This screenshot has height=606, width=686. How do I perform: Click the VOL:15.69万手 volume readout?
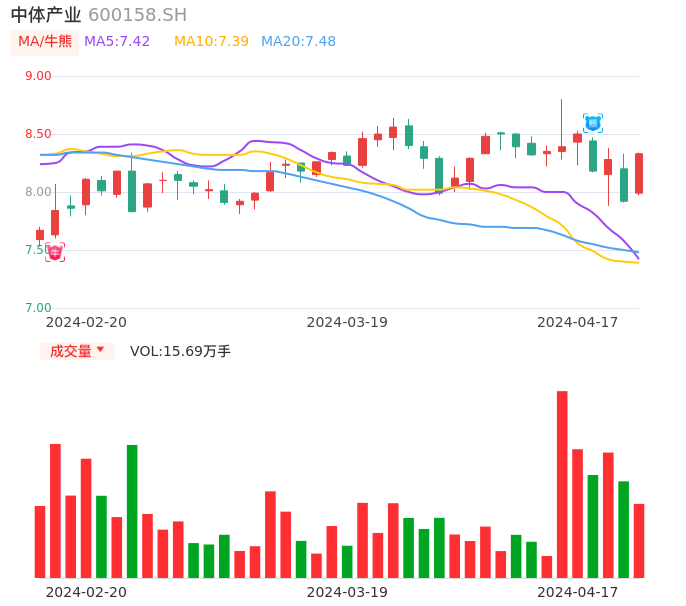coord(180,351)
